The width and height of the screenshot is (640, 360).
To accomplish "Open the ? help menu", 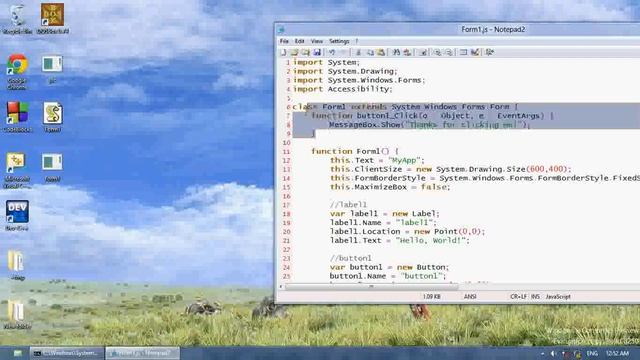I will coord(357,41).
